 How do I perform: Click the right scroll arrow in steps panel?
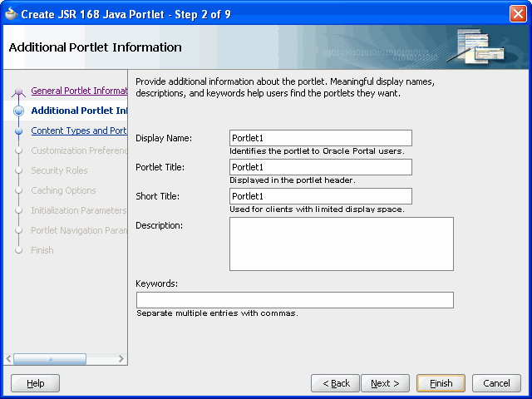point(121,358)
